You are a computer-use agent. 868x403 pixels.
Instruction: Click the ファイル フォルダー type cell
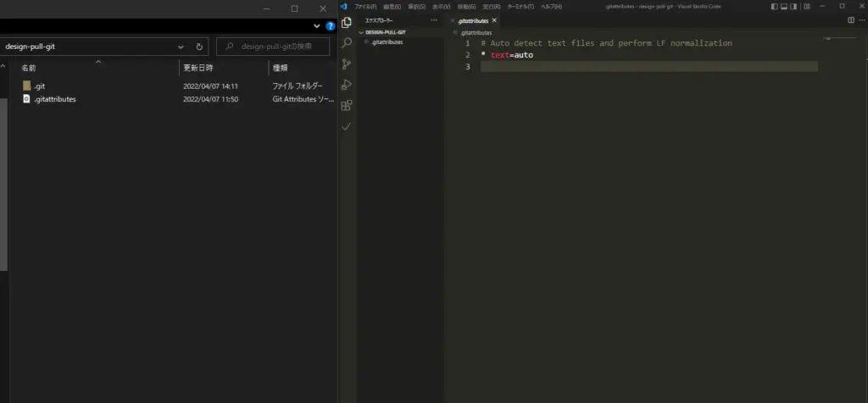(298, 86)
